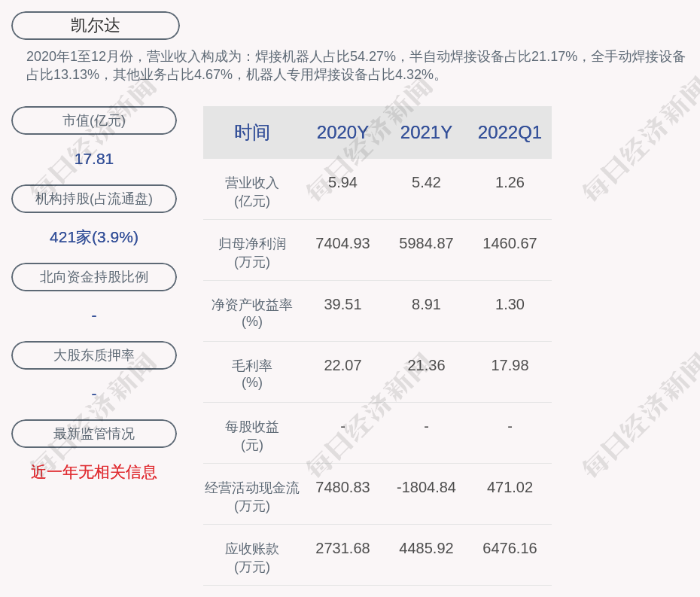Select the 北向资金持股比例 pill
This screenshot has width=700, height=597.
click(x=94, y=277)
